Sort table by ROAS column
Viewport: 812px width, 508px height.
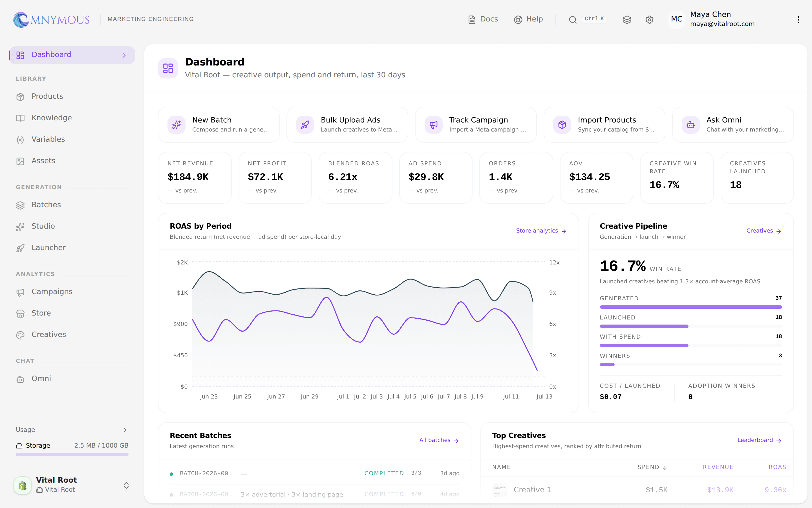[x=777, y=467]
